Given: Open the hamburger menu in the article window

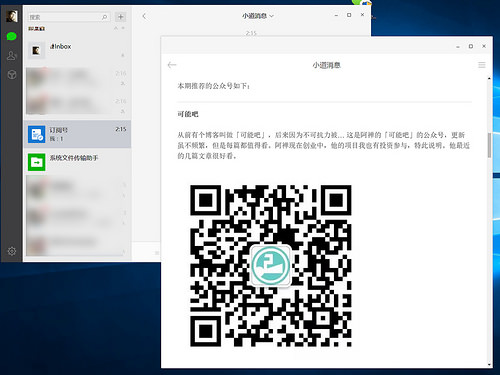Looking at the screenshot, I should [482, 65].
